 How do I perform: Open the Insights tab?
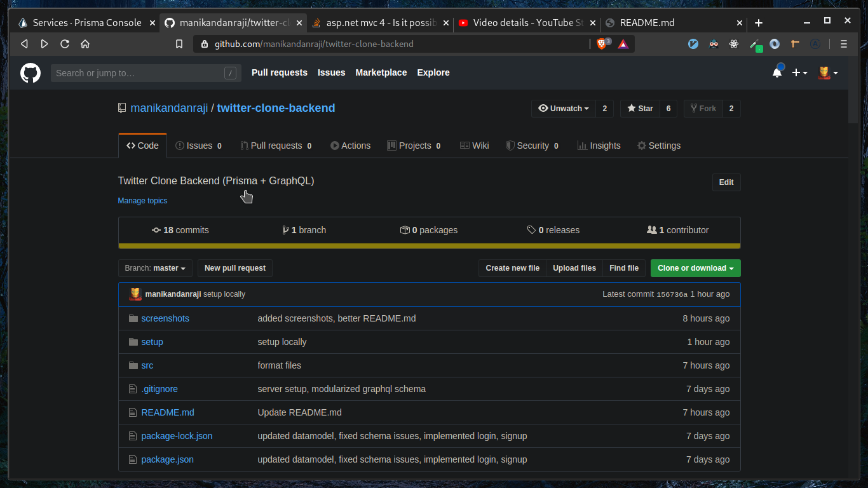(599, 146)
